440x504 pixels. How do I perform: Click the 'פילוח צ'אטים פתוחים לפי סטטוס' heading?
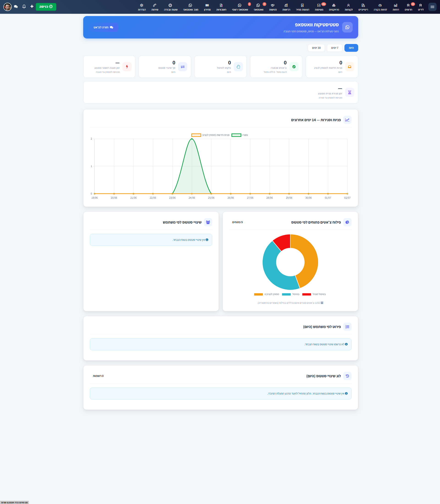pos(316,222)
